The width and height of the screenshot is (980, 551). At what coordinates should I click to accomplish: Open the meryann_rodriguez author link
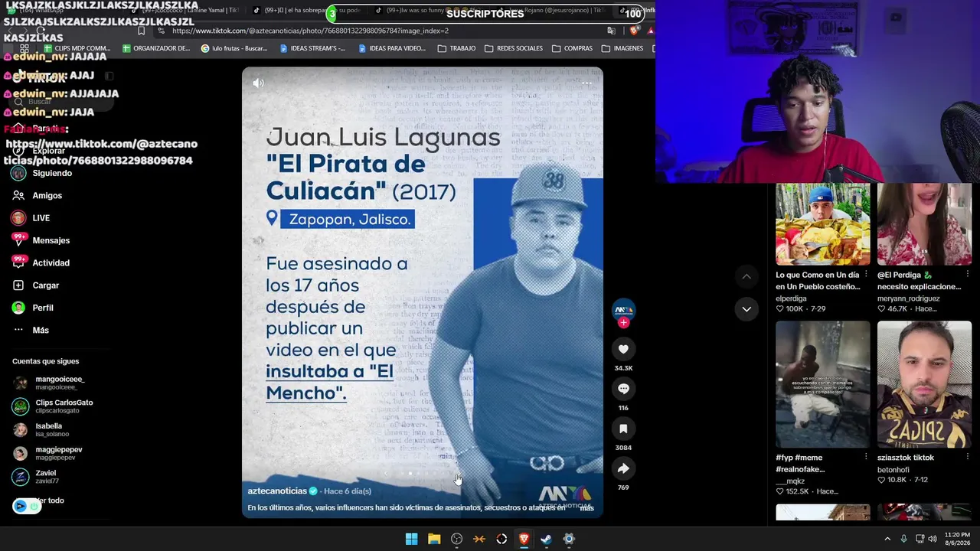click(909, 298)
